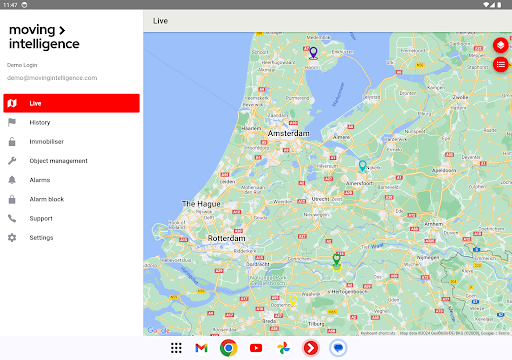Select the purple vehicle marker near Hoorn
This screenshot has height=360, width=512.
tap(313, 53)
